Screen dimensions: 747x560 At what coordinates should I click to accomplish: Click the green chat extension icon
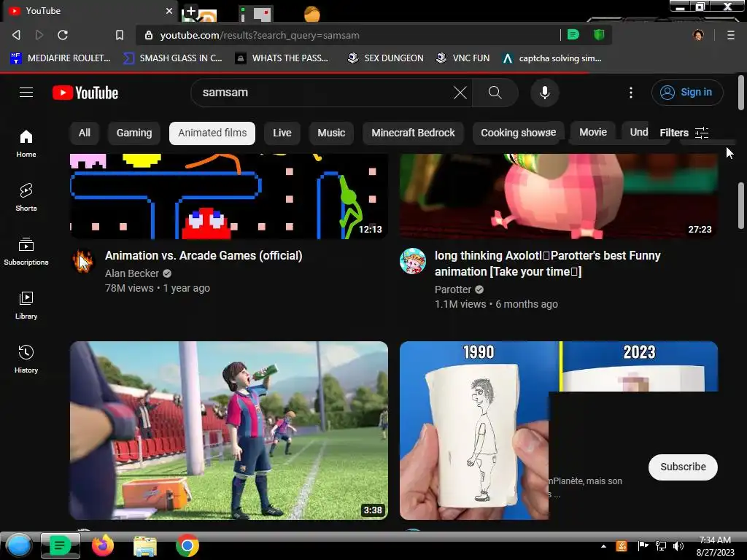(573, 35)
